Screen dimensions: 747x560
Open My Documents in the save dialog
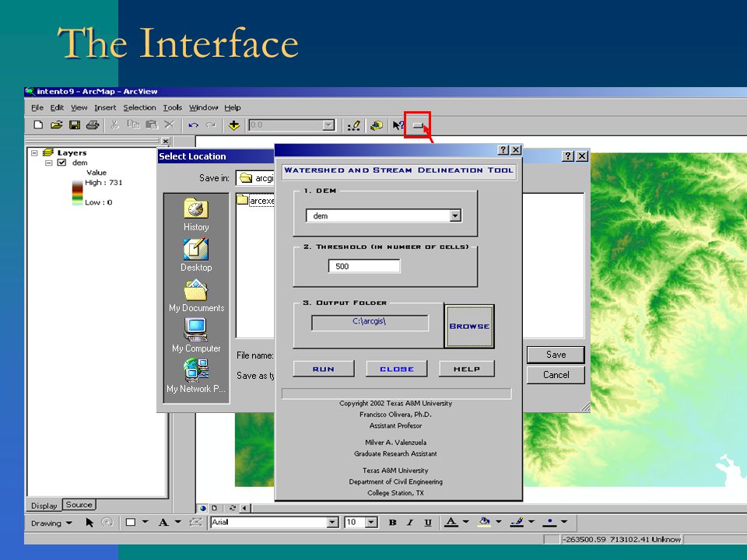click(x=196, y=296)
